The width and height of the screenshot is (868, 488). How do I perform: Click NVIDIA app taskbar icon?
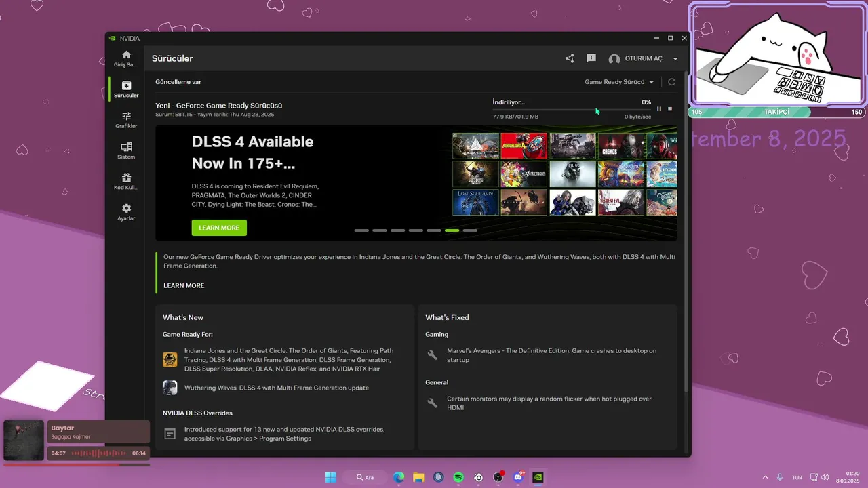point(538,477)
